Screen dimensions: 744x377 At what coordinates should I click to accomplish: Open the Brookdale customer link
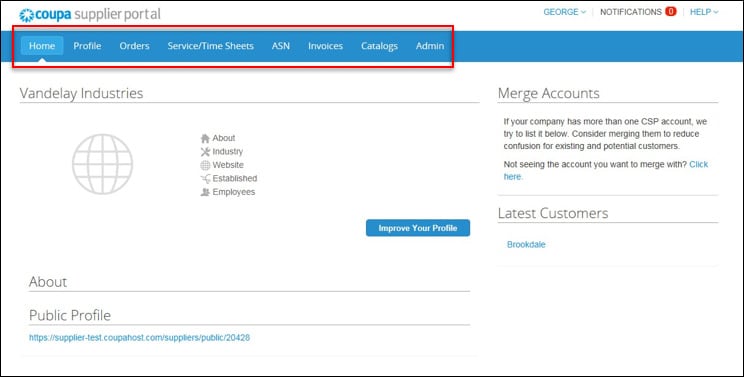coord(526,245)
